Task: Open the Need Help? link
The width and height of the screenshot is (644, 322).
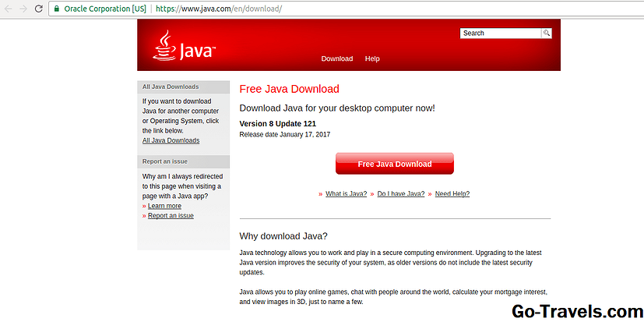Action: 452,193
